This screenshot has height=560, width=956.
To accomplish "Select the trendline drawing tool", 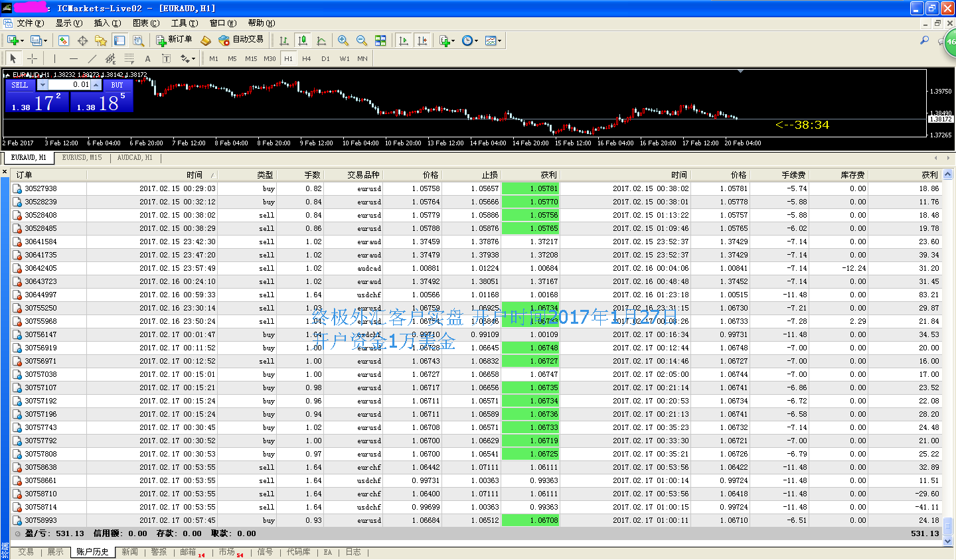I will click(x=92, y=58).
